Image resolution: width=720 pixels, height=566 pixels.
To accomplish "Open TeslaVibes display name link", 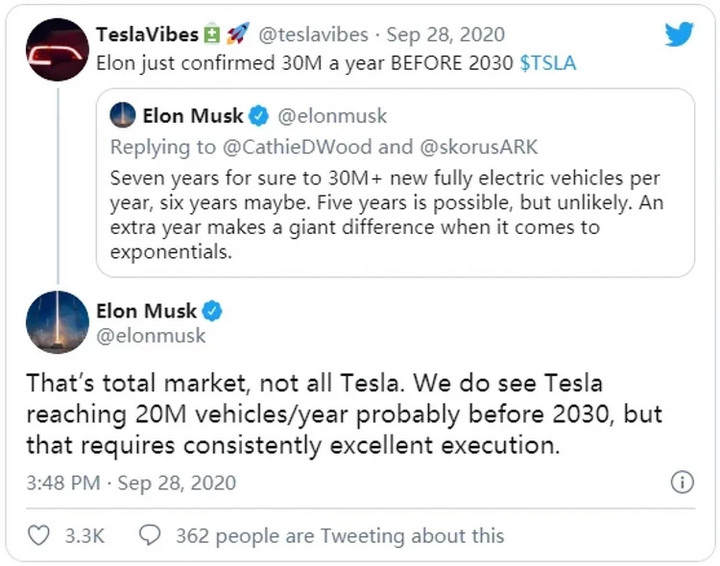I will tap(147, 34).
